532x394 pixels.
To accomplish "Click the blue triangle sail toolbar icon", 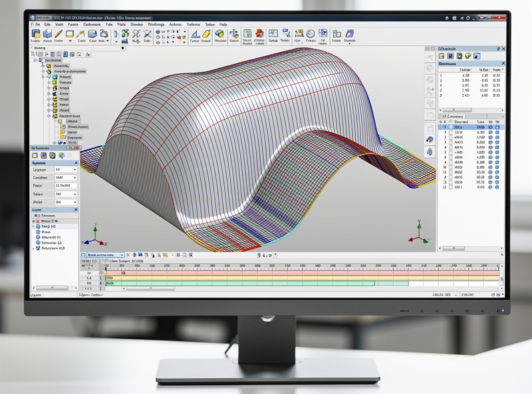I will [195, 34].
